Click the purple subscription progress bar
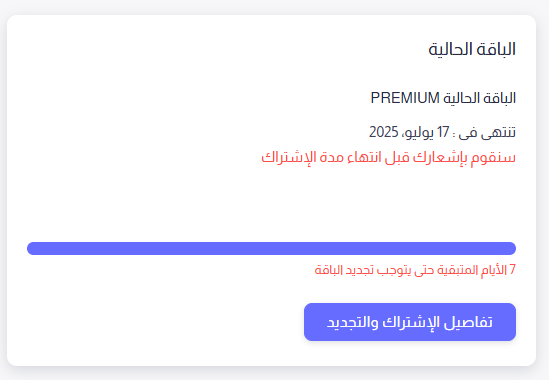 tap(271, 248)
